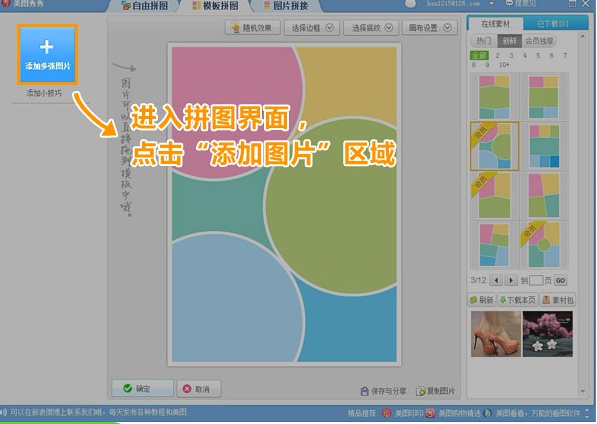597x424 pixels.
Task: Pick the five-rectangle template in top-right of grid
Action: [544, 97]
